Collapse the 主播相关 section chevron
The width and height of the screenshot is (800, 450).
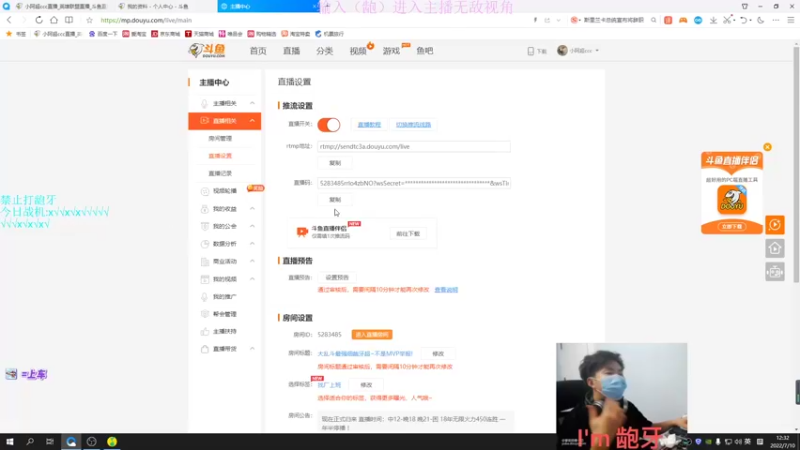pos(252,103)
